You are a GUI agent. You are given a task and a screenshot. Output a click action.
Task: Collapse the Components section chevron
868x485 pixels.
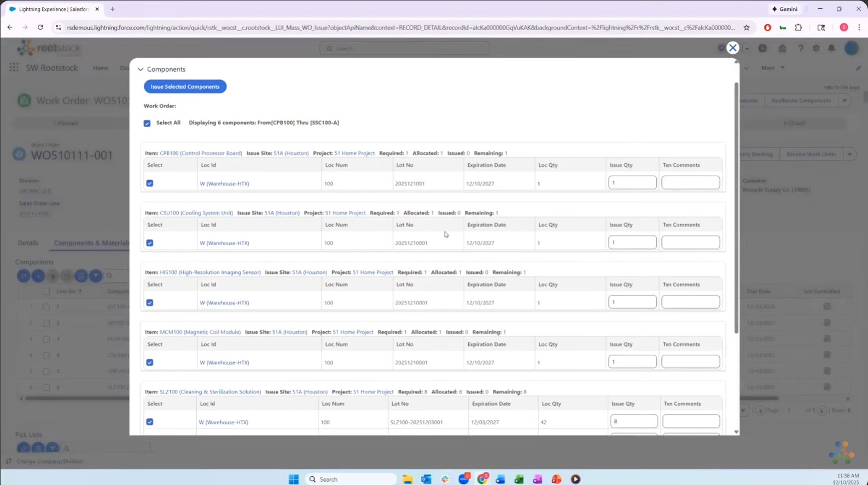pos(141,70)
